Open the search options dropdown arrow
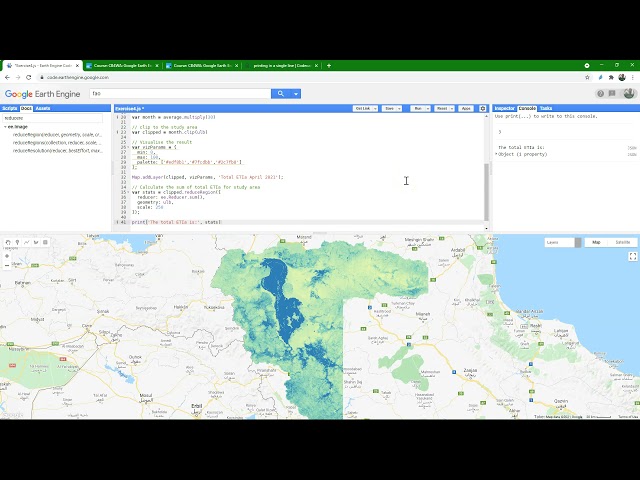The image size is (640, 480). coord(296,93)
